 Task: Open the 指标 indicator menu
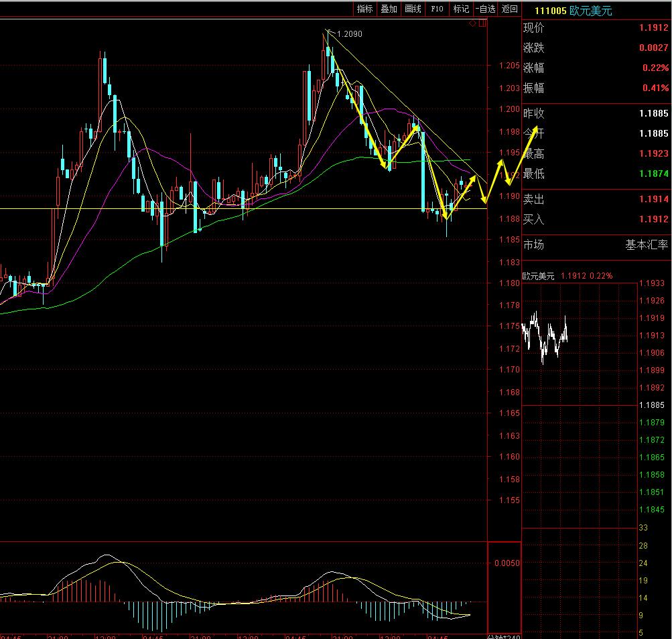point(364,9)
